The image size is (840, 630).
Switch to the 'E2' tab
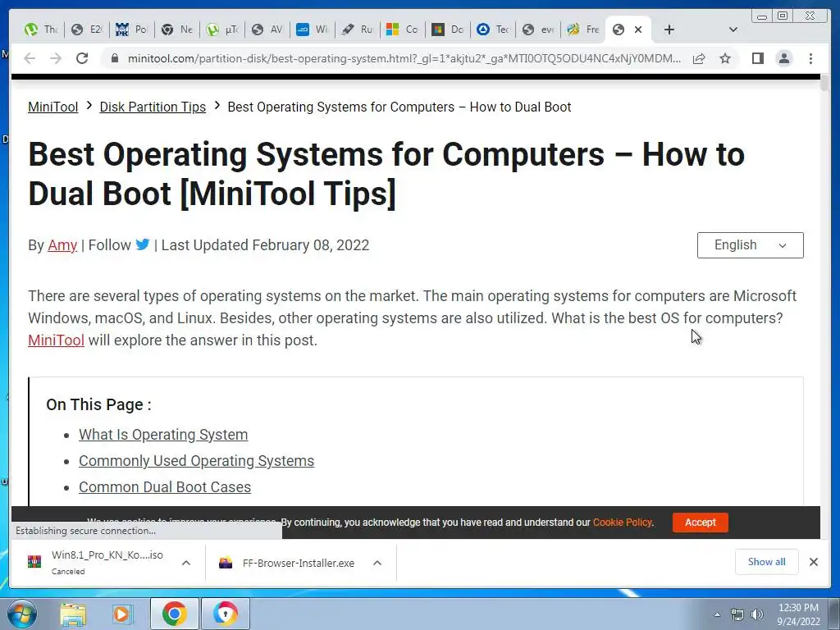pos(87,30)
